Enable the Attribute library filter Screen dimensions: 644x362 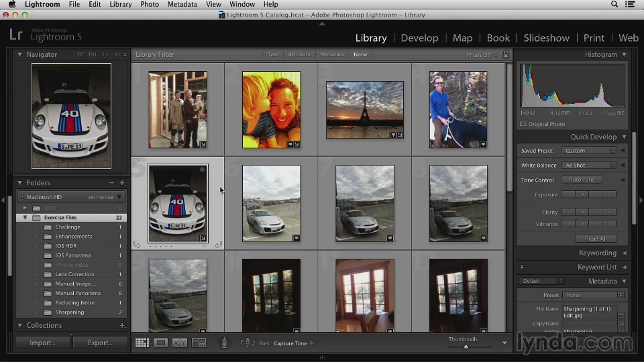(x=299, y=54)
